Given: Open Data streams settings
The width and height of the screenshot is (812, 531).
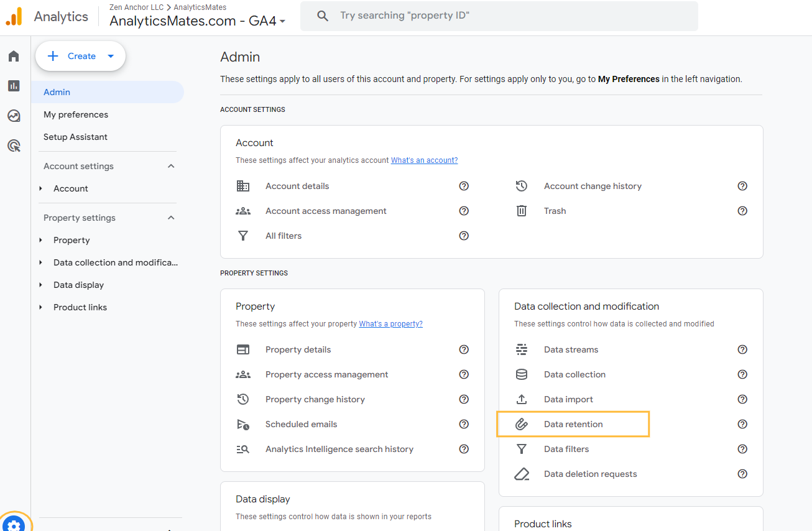Looking at the screenshot, I should click(571, 349).
